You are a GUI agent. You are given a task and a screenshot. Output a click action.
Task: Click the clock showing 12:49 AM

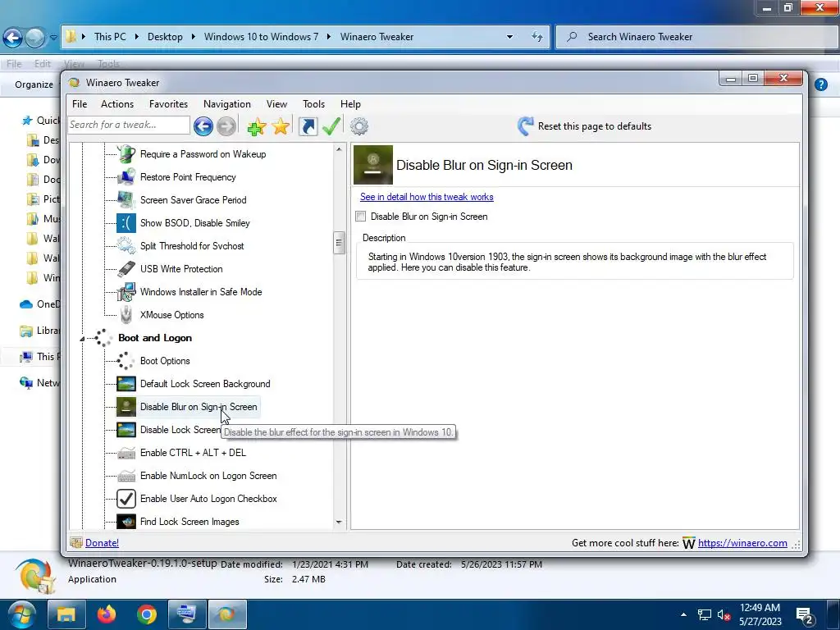760,608
